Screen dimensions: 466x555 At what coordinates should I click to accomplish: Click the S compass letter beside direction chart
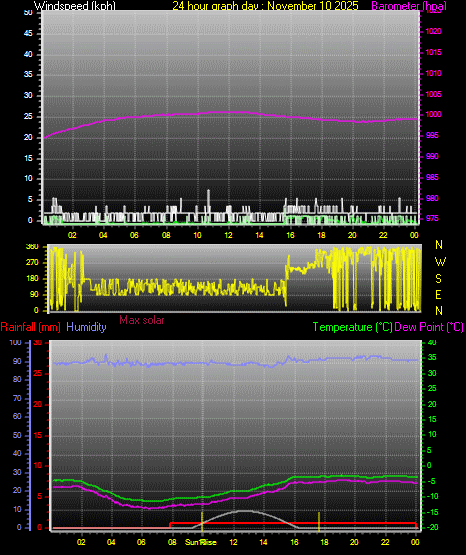click(438, 279)
